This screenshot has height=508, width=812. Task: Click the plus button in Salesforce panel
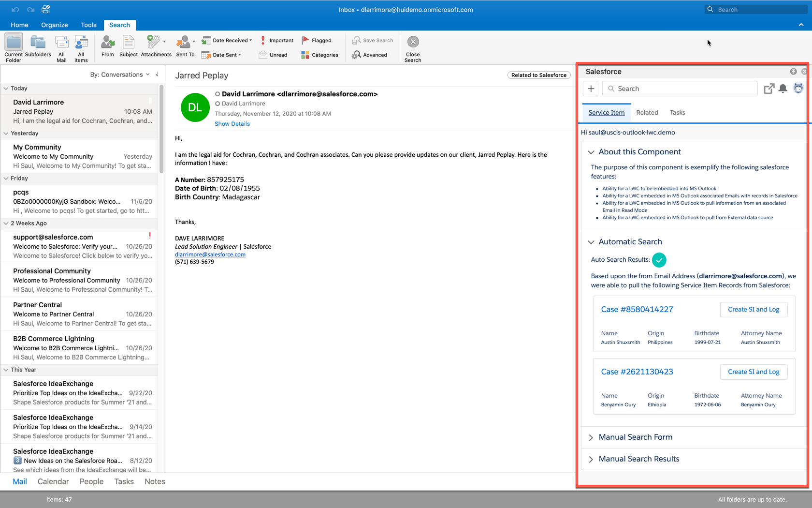click(591, 89)
